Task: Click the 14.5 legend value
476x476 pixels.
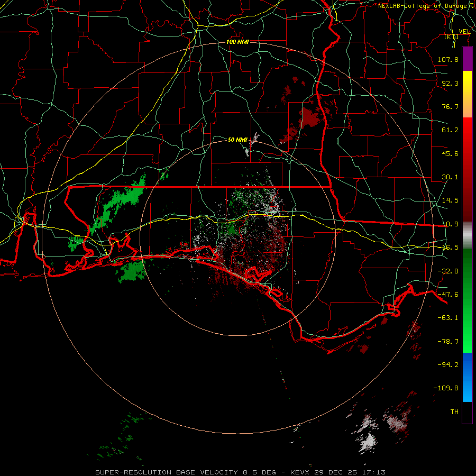Action: [450, 200]
